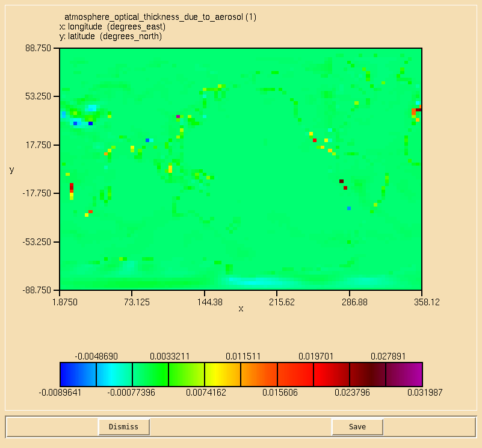Click the 53.250 latitude tick label

pyautogui.click(x=38, y=96)
